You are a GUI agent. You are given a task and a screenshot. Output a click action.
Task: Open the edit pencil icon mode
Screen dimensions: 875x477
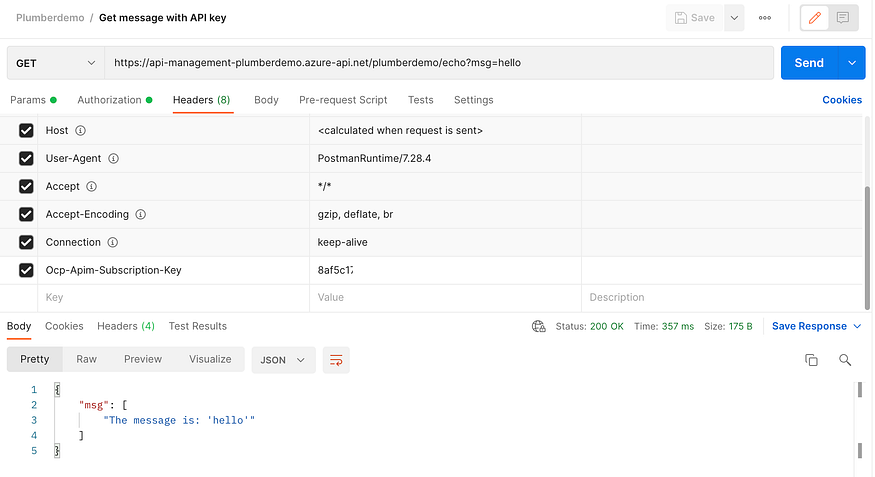click(814, 18)
